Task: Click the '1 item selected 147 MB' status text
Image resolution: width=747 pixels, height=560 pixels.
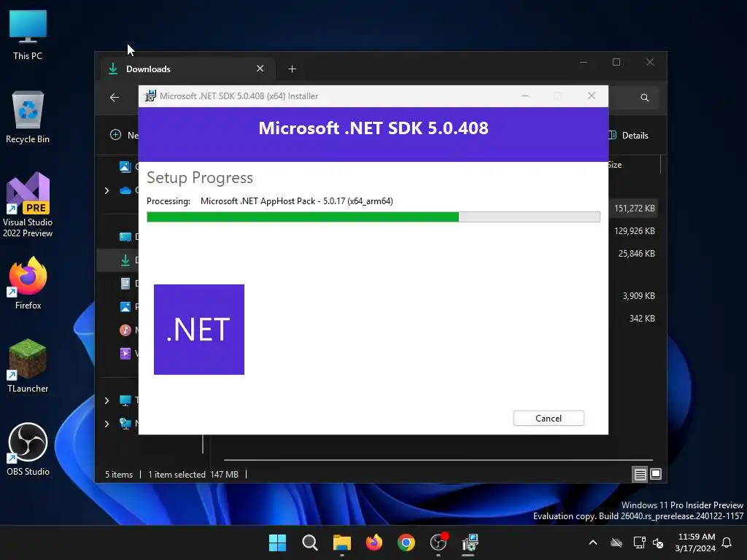Action: click(193, 474)
